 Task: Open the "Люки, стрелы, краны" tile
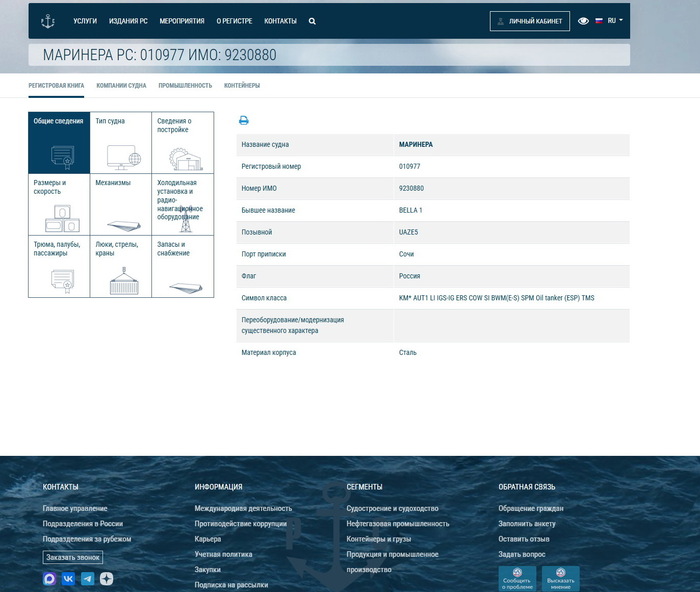[x=120, y=266]
